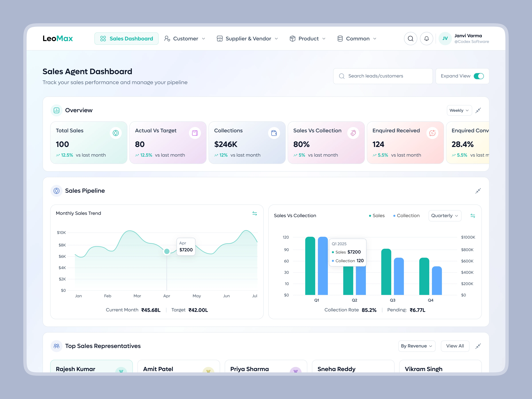Open the Customer menu
This screenshot has height=399, width=532.
click(185, 38)
